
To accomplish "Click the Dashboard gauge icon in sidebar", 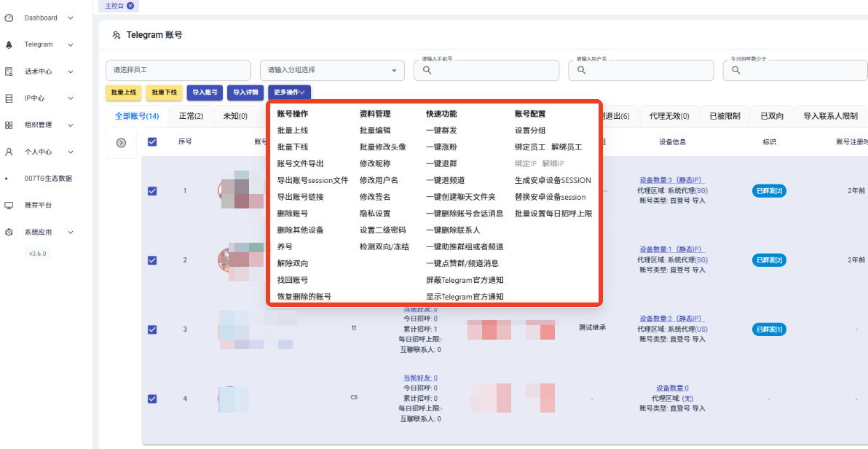I will coord(9,17).
